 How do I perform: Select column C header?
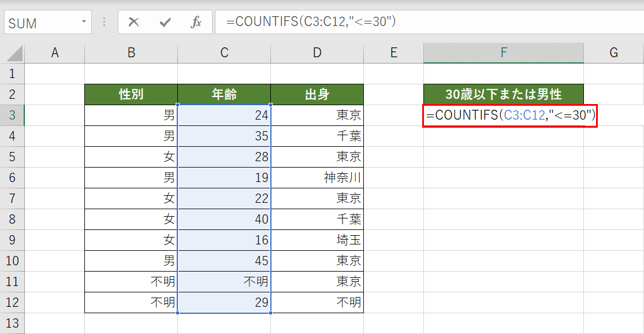[224, 52]
